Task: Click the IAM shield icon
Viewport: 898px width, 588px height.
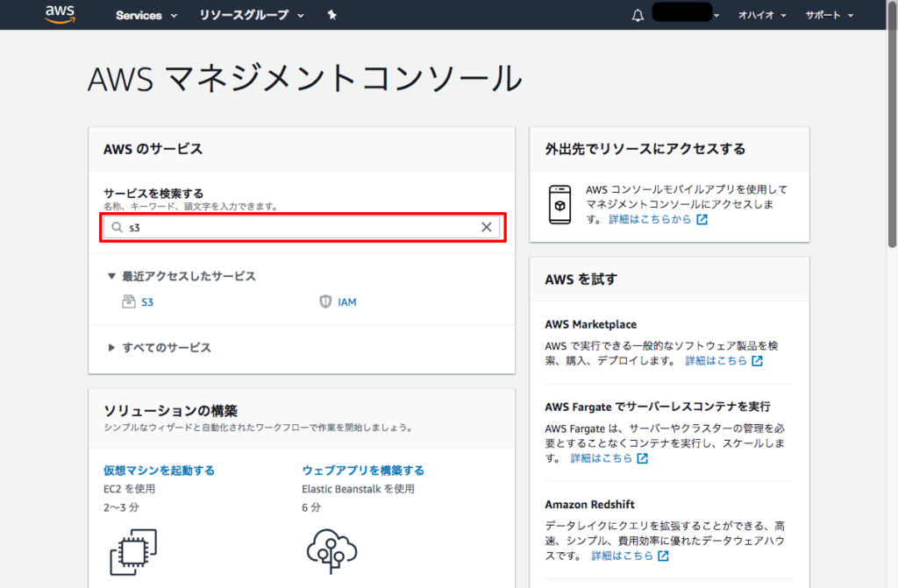Action: (x=325, y=301)
